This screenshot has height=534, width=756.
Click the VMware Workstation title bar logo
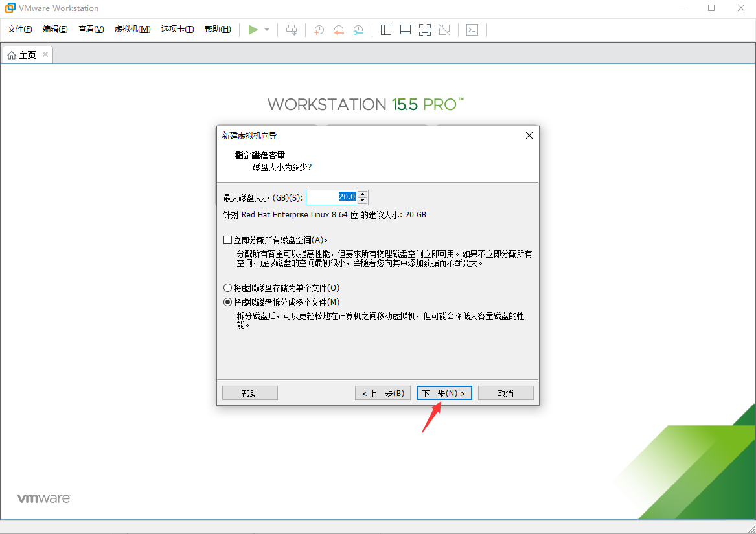click(10, 8)
